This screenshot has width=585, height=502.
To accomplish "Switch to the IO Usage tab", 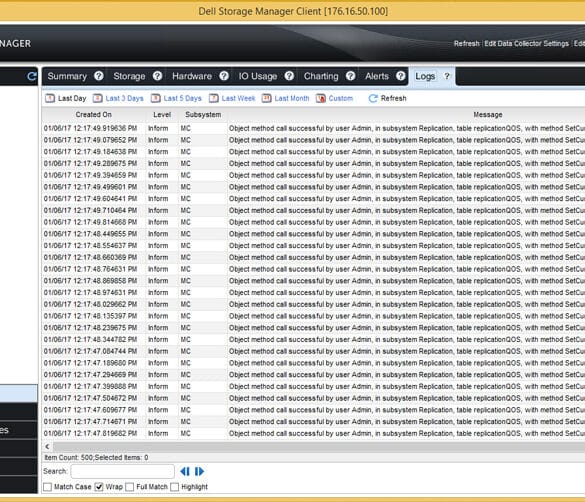I will click(x=258, y=76).
